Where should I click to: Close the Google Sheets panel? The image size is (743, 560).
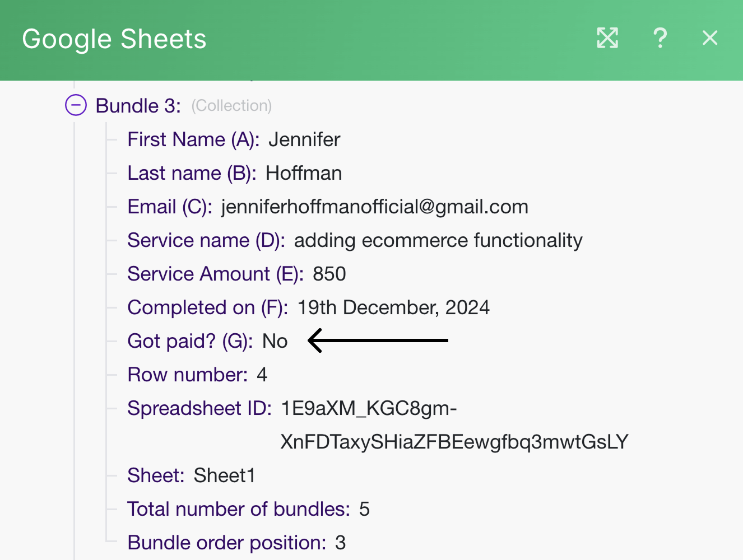coord(709,38)
